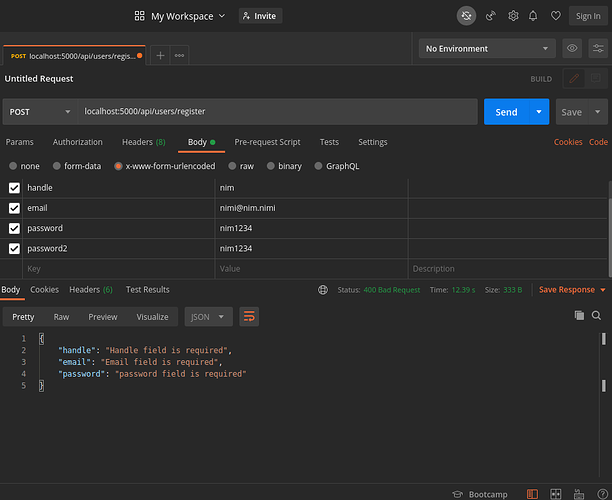Select form-data body type
Image resolution: width=612 pixels, height=500 pixels.
click(57, 166)
